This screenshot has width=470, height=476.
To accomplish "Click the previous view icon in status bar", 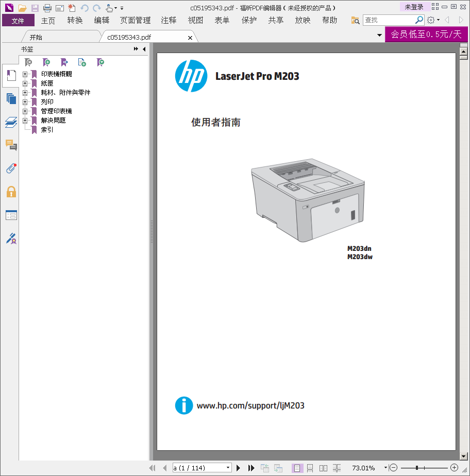I will [265, 468].
